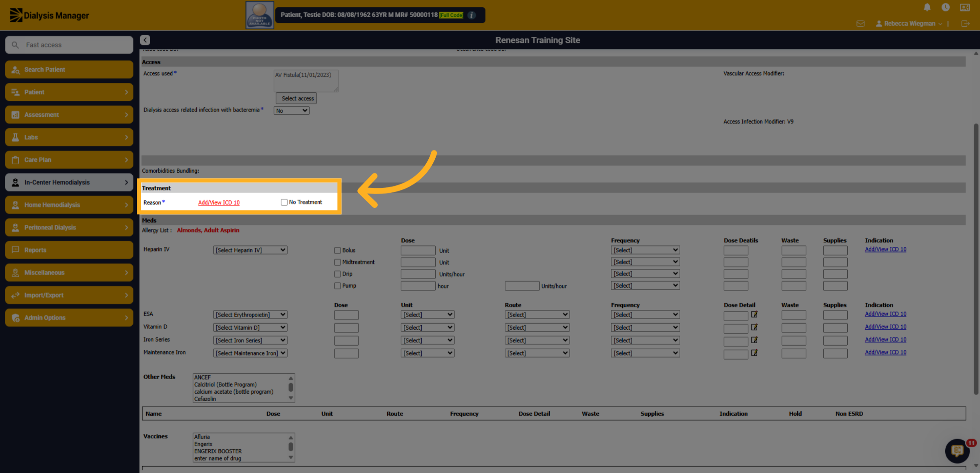Click the Dialysis Manager logo
This screenshot has height=473, width=980.
click(49, 16)
